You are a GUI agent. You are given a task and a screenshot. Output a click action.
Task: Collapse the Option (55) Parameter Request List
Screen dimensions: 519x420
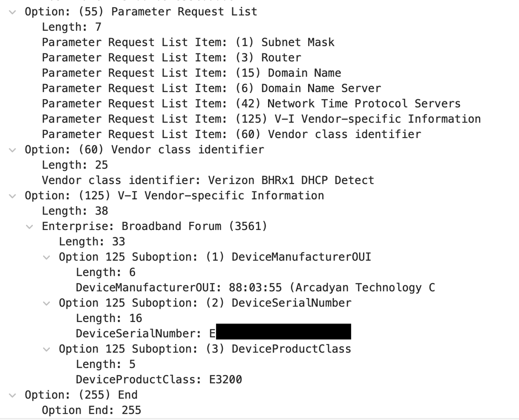point(12,12)
